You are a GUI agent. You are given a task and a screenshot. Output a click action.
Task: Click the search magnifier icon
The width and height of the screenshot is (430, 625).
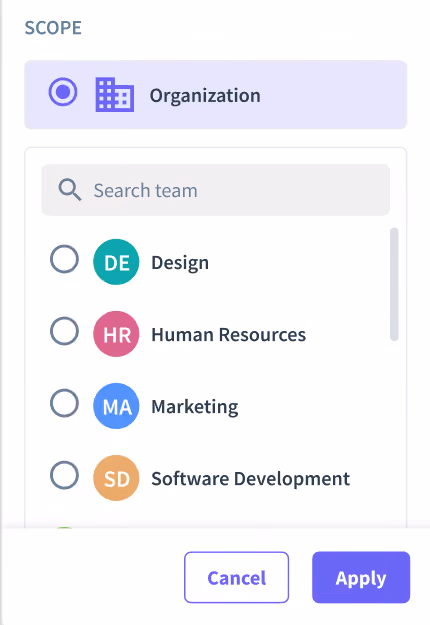click(70, 190)
